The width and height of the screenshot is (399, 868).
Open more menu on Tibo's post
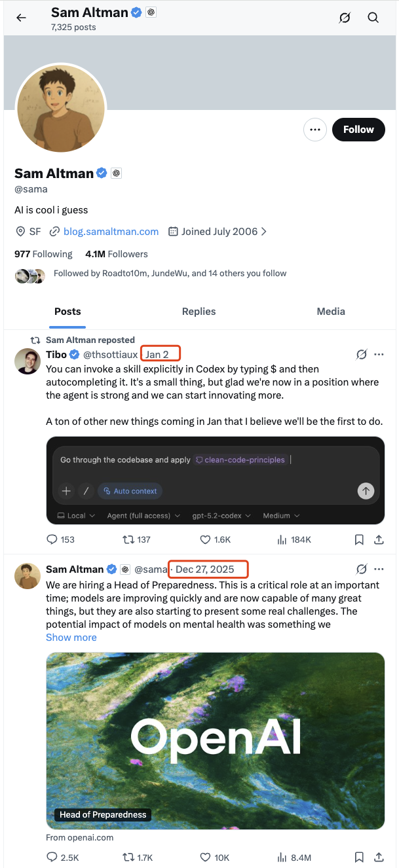(379, 354)
